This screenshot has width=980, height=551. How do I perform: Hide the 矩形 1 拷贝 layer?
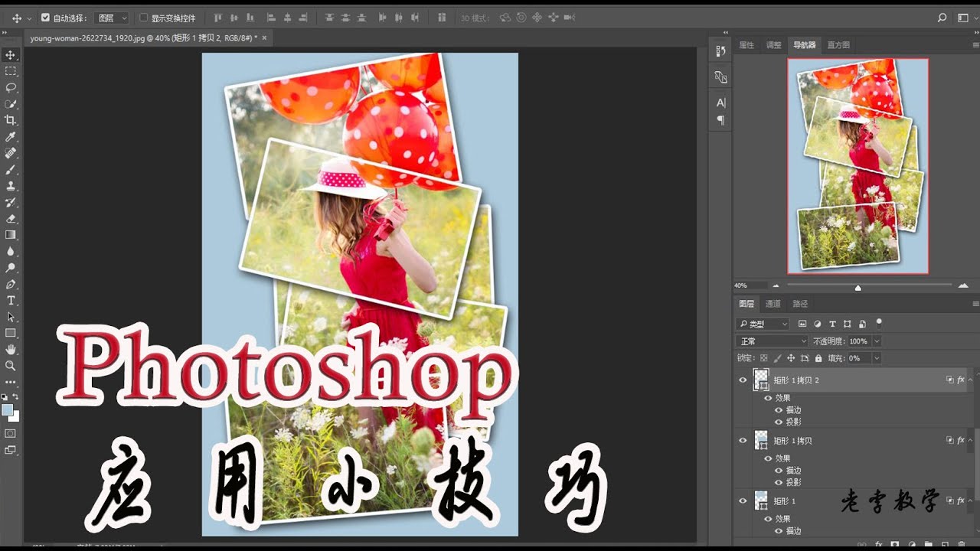coord(742,441)
